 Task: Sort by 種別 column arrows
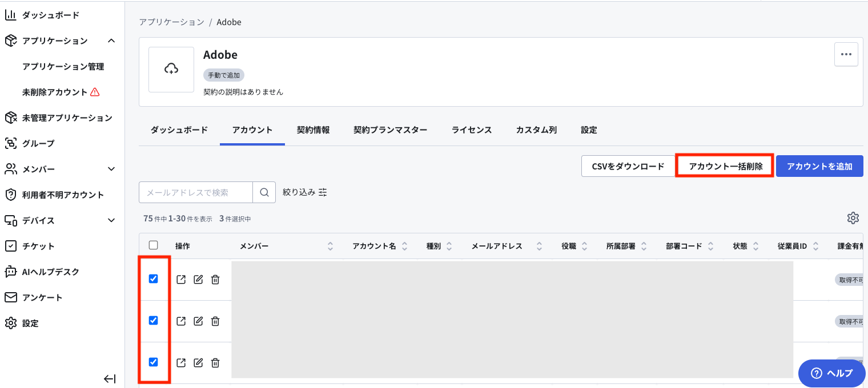pyautogui.click(x=449, y=246)
